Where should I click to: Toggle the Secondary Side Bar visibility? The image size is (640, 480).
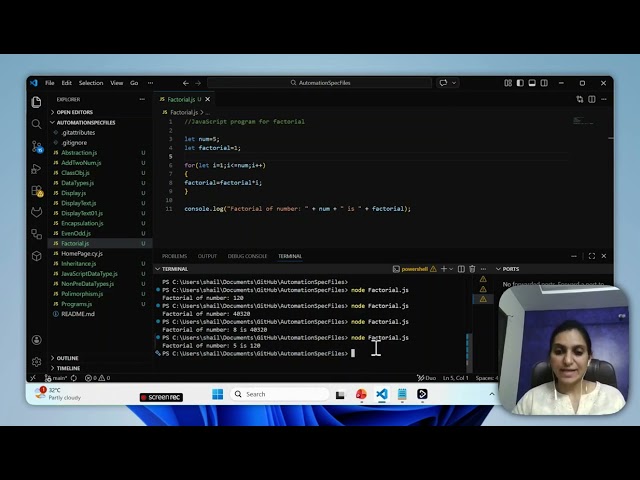[544, 83]
